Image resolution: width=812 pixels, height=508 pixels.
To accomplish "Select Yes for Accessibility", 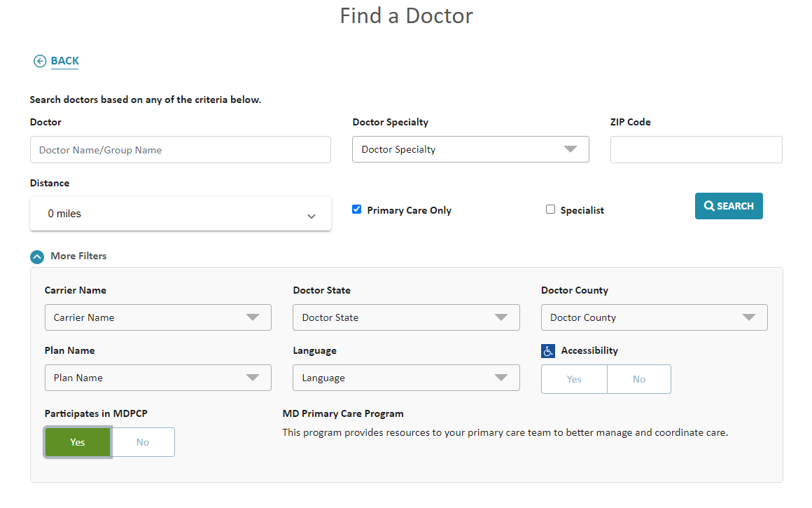I will [574, 379].
